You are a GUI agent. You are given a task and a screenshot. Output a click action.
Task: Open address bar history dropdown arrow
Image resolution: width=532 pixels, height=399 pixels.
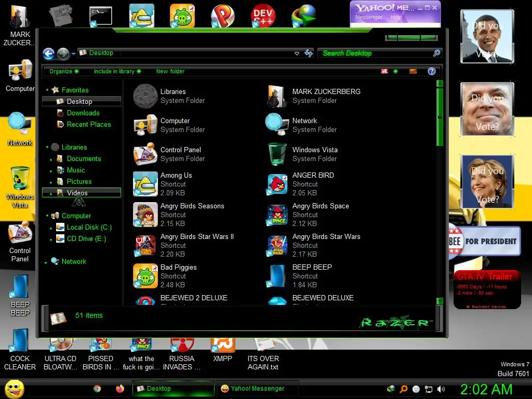[x=297, y=54]
